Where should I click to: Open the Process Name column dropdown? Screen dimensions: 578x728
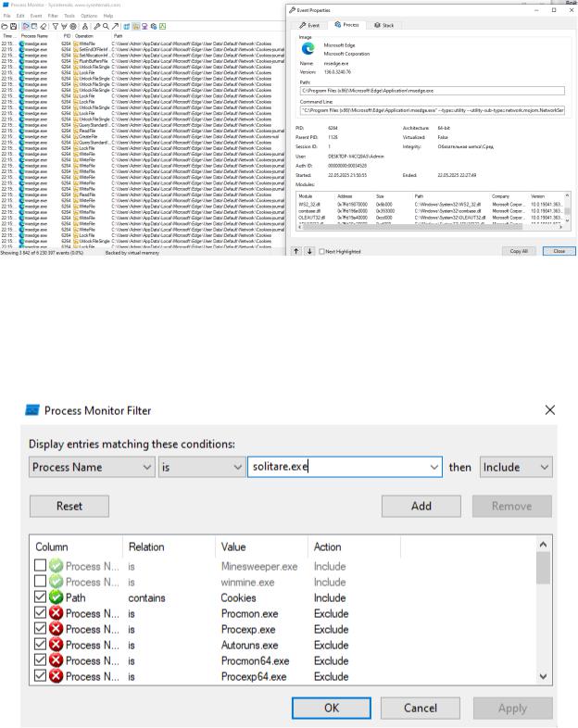coord(92,467)
